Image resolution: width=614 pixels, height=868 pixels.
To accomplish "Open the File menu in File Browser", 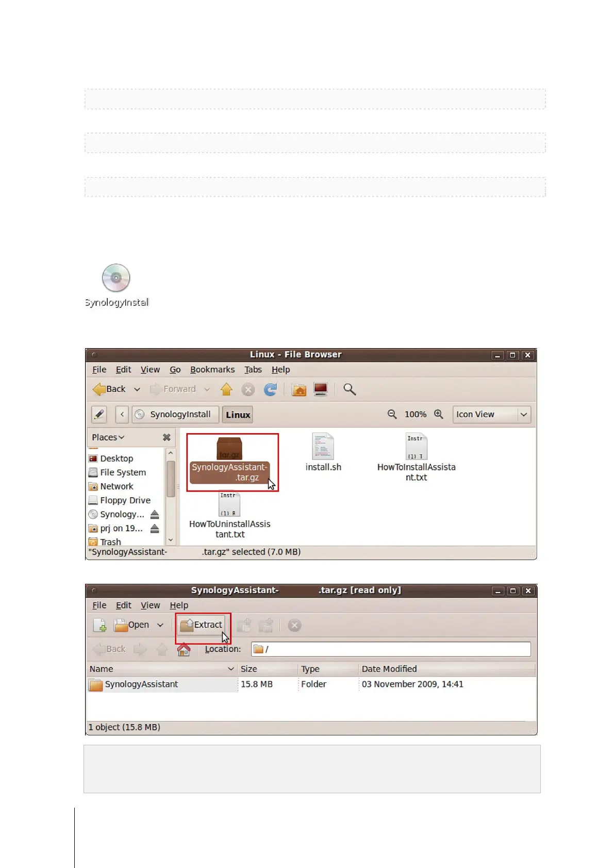I will 99,370.
